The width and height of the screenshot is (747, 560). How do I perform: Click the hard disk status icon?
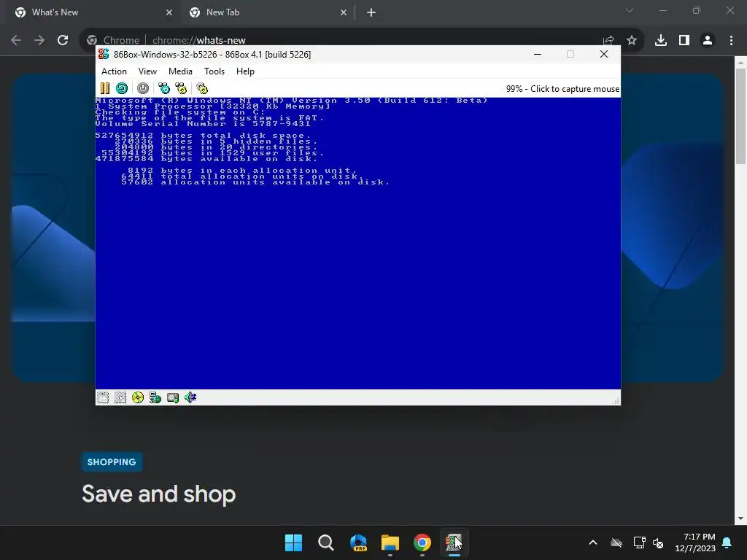(x=172, y=397)
